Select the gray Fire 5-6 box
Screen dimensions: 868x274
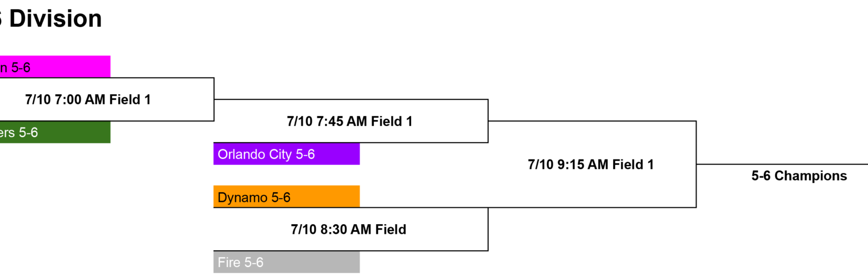point(286,262)
